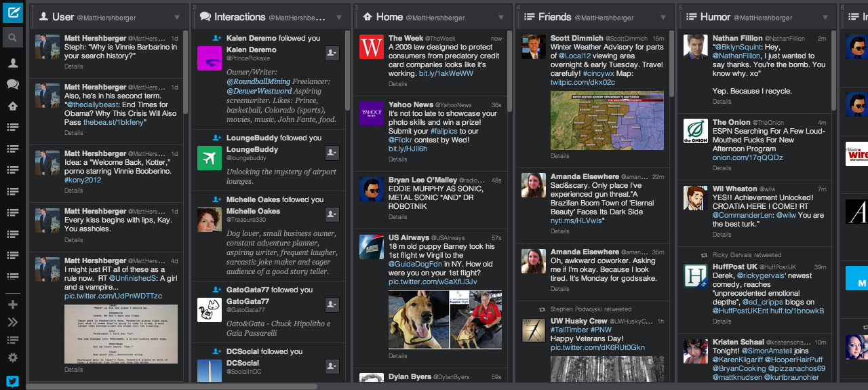
Task: Open Kalen Deremo's magenta avatar
Action: [x=210, y=58]
